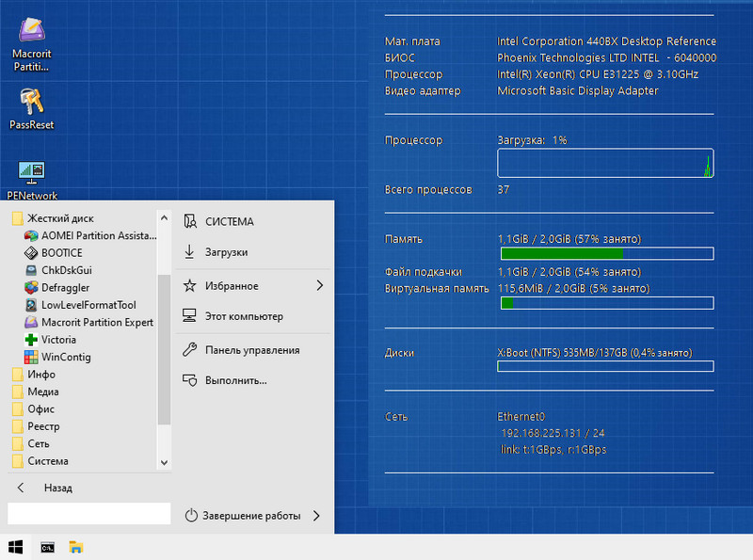Viewport: 753px width, 560px height.
Task: Open Macrorit Partition desktop shortcut
Action: [x=32, y=44]
